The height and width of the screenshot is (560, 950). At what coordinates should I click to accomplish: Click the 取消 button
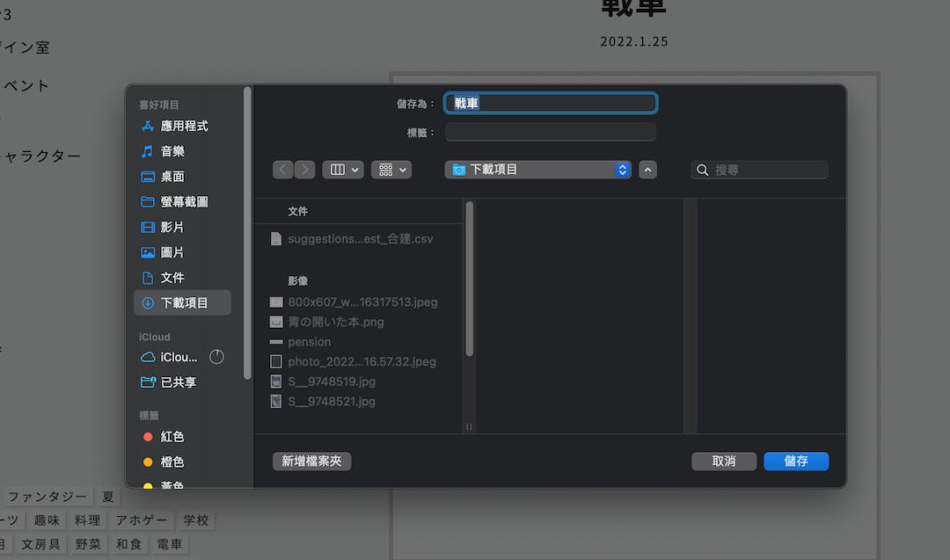pos(724,461)
